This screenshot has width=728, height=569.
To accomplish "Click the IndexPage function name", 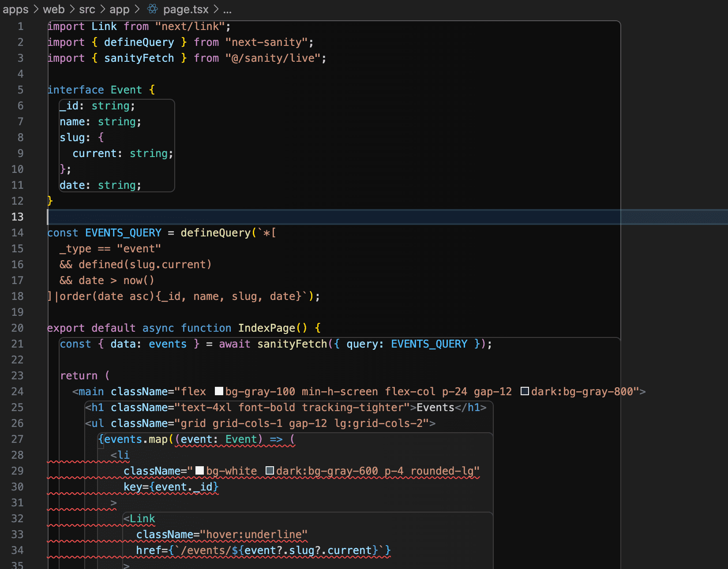I will pyautogui.click(x=266, y=328).
